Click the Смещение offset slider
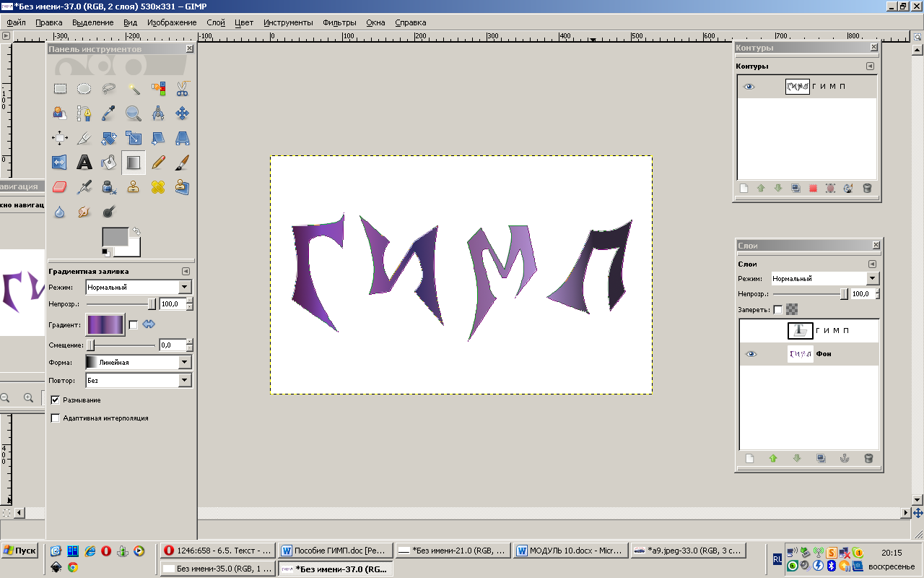 coord(121,345)
